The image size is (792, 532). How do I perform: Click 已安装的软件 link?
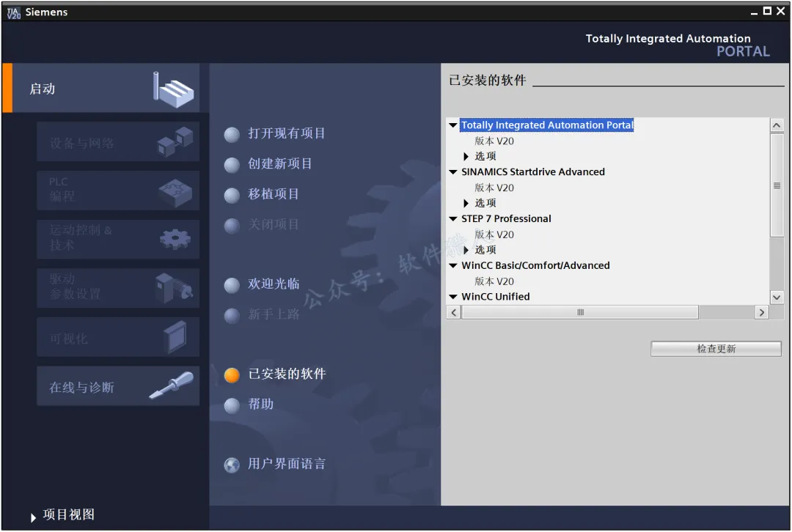point(287,374)
